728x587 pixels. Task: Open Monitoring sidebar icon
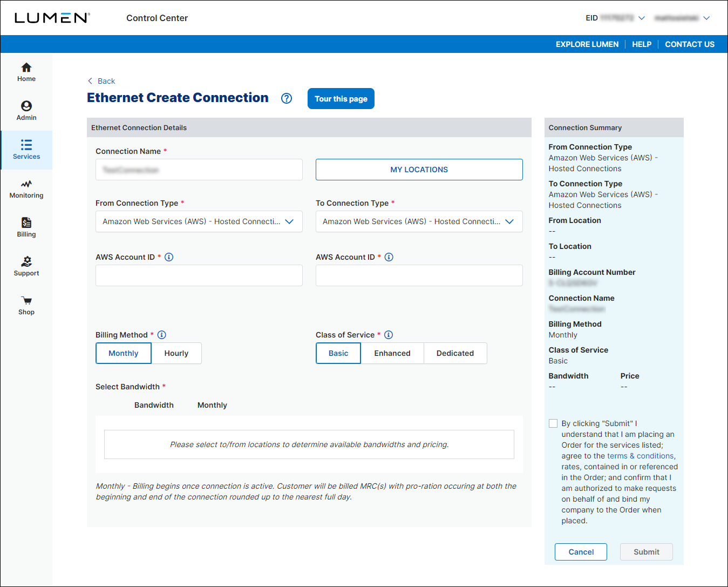tap(26, 184)
